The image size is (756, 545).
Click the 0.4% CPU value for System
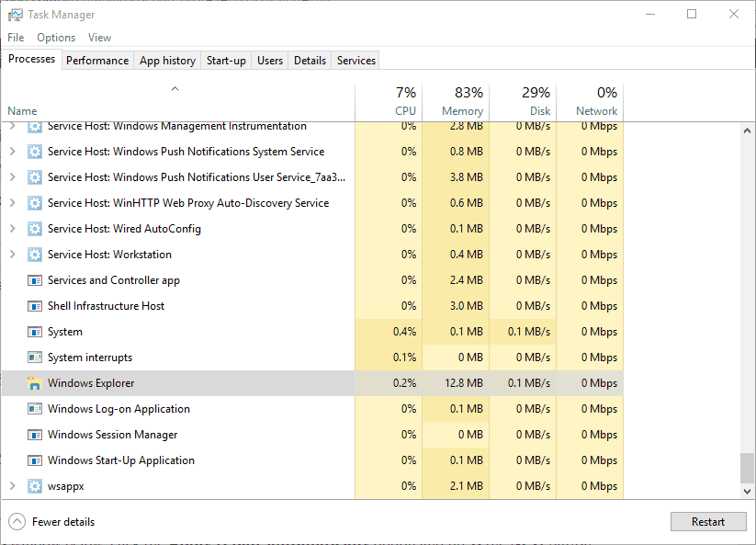(404, 332)
